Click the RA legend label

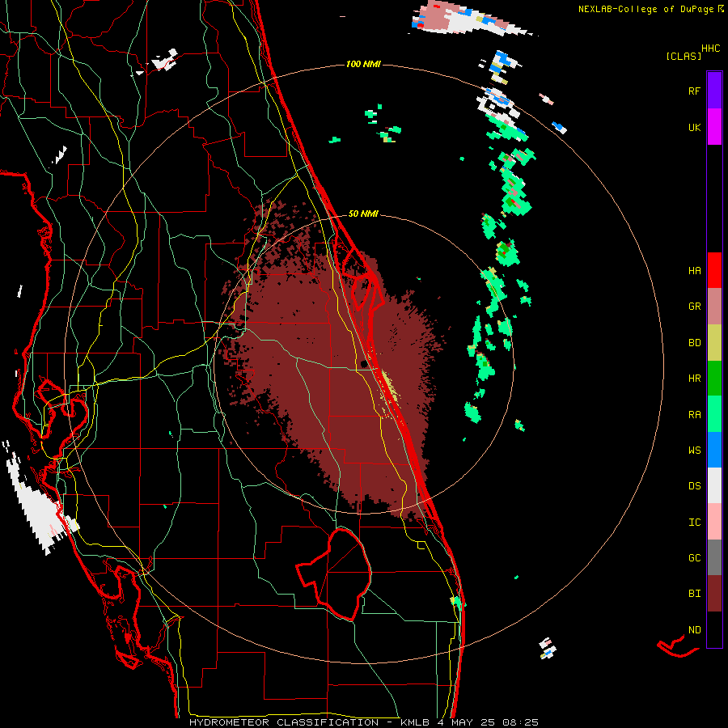(x=694, y=415)
